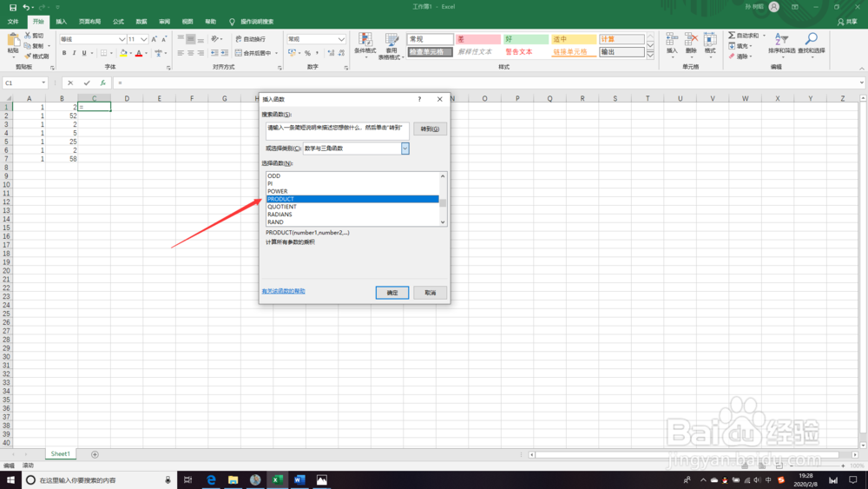Click the AutoSum (自动求和) sigma icon
This screenshot has height=489, width=868.
(x=732, y=36)
